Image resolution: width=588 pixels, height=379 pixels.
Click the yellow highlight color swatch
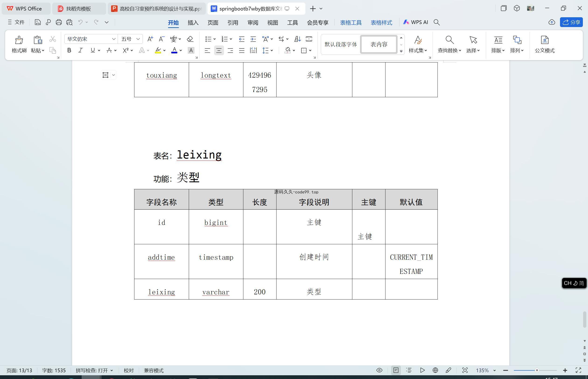(158, 50)
